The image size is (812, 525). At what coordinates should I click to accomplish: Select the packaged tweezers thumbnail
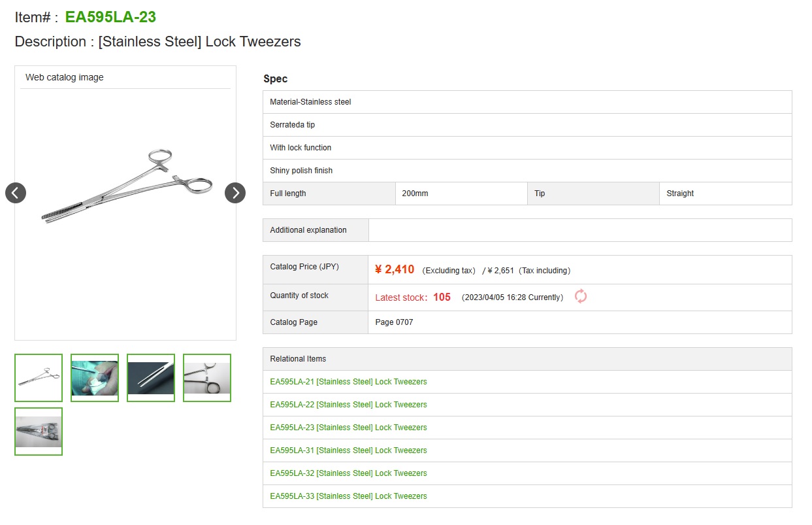point(39,432)
